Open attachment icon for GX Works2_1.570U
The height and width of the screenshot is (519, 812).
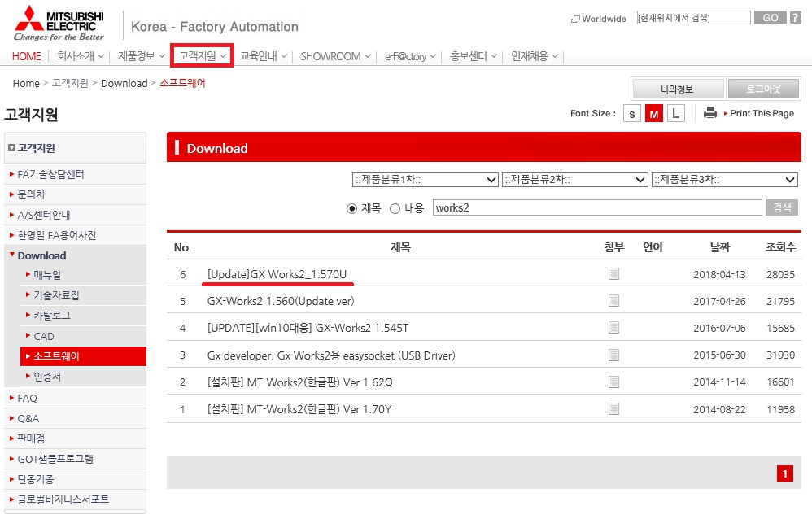point(613,273)
